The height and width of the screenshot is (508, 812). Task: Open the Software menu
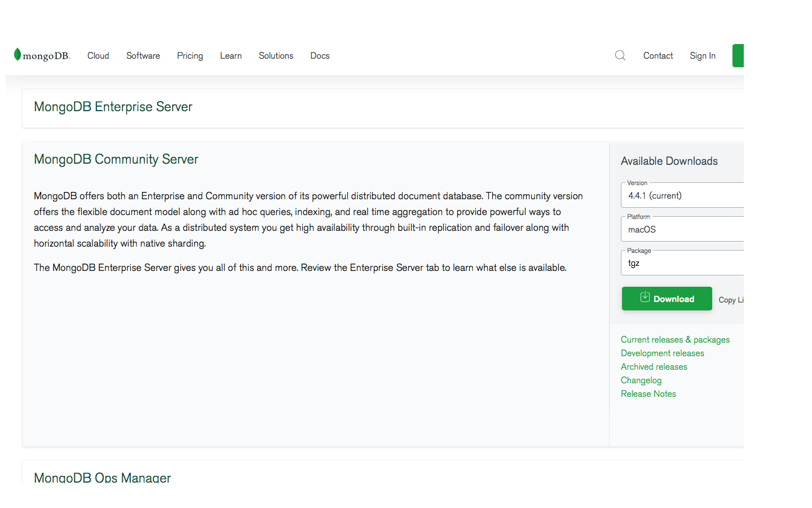pos(143,56)
